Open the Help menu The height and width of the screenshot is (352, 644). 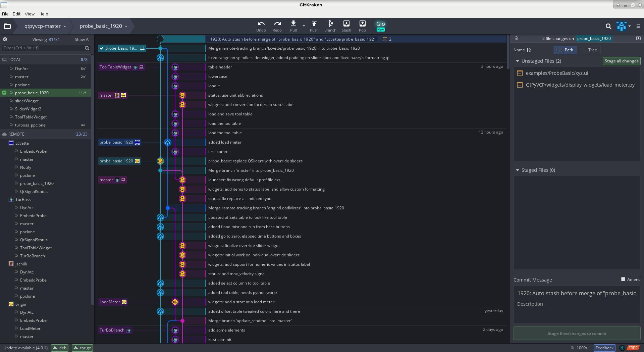pos(43,14)
